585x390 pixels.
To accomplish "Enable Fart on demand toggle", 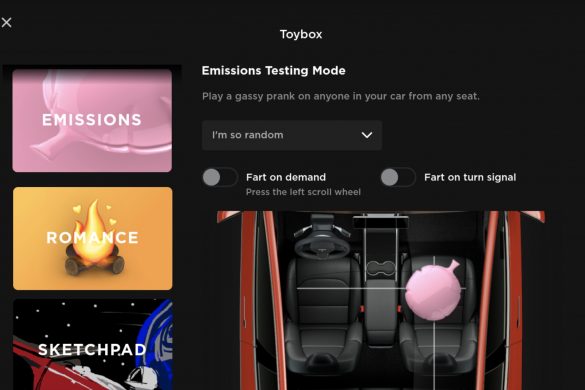I will [x=220, y=177].
